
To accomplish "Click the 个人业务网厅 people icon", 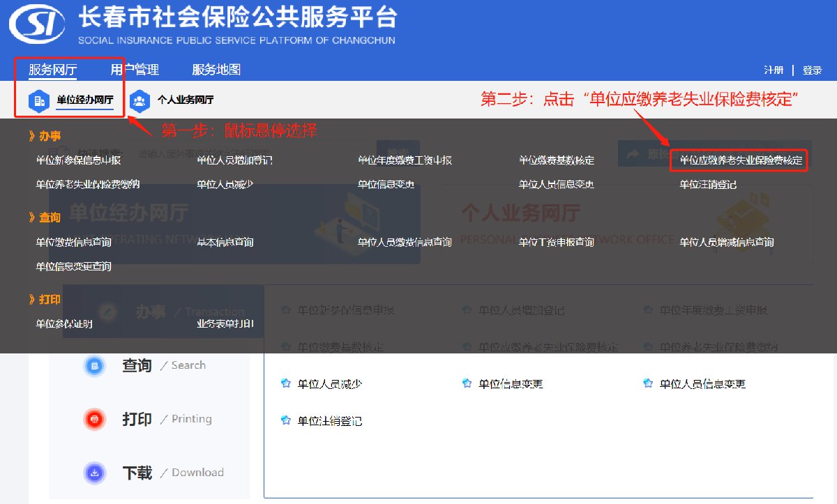I will [139, 100].
